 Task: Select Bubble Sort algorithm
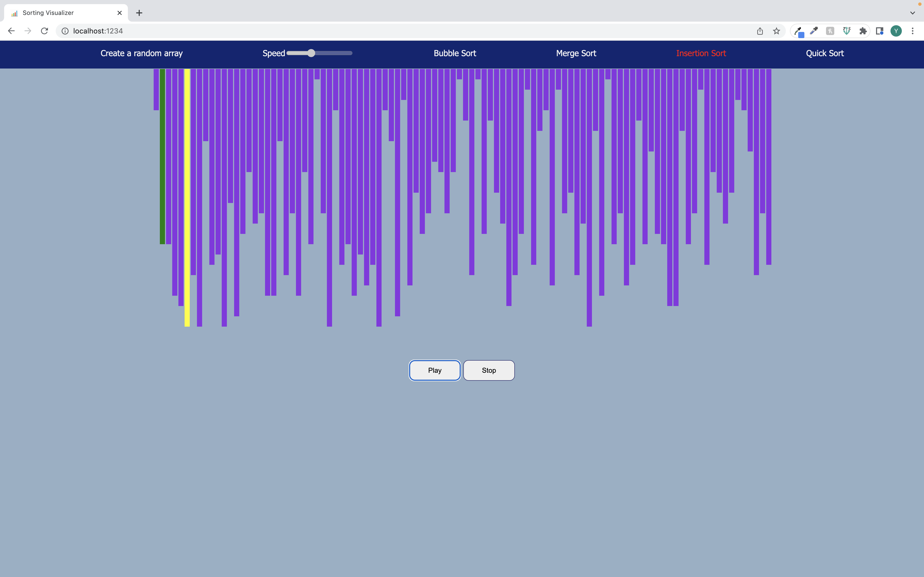[455, 53]
